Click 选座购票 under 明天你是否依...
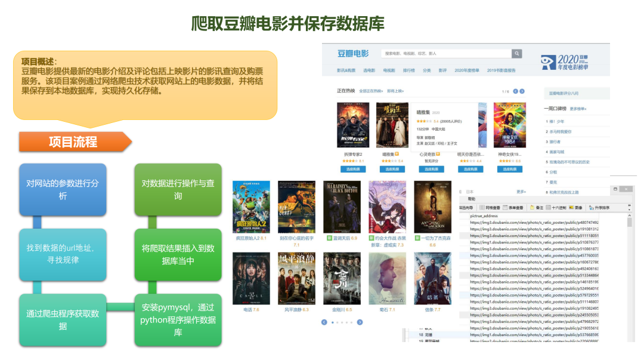Viewport: 644px width, 363px height. click(470, 169)
